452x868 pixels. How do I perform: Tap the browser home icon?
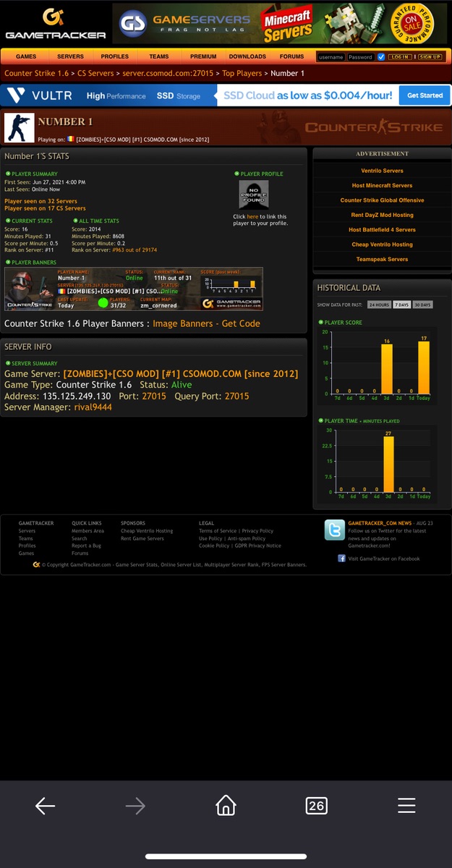226,805
